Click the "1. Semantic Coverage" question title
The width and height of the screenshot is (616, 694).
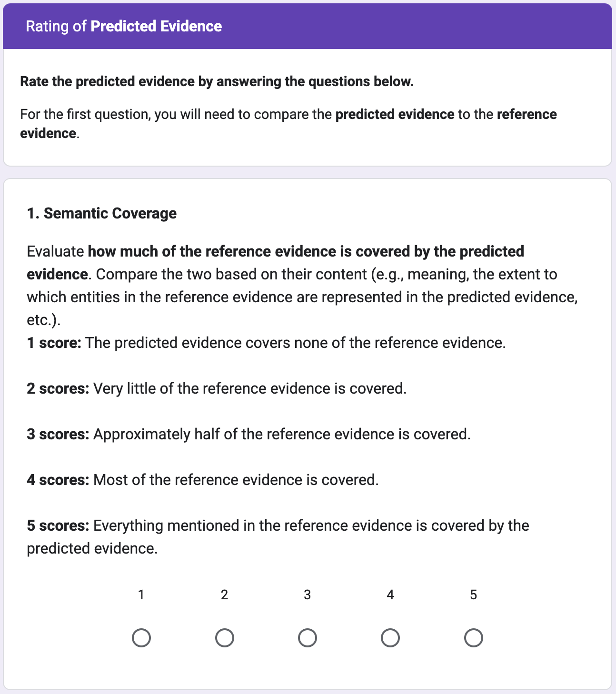(x=102, y=213)
